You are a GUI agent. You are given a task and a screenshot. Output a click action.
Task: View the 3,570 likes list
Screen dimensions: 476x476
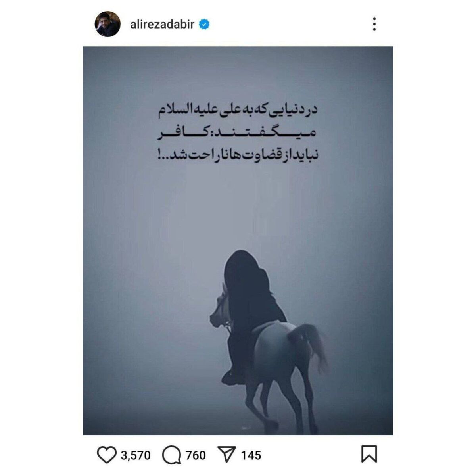coord(136,455)
